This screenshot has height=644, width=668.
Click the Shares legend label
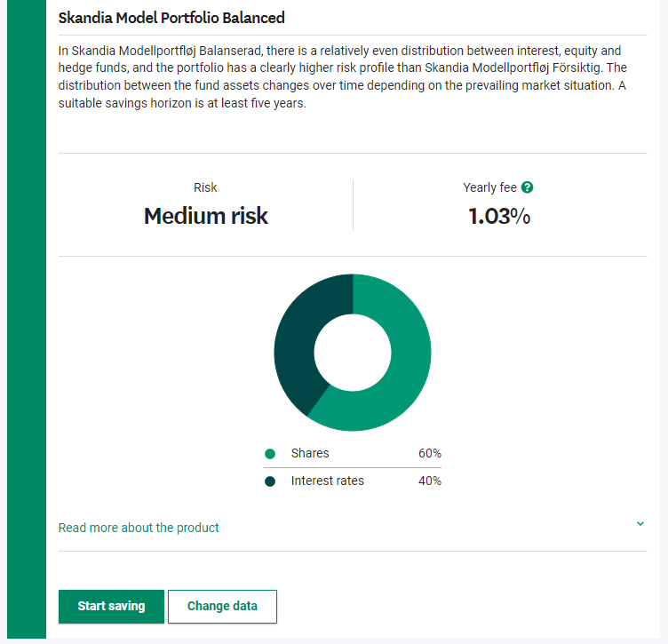click(x=310, y=453)
